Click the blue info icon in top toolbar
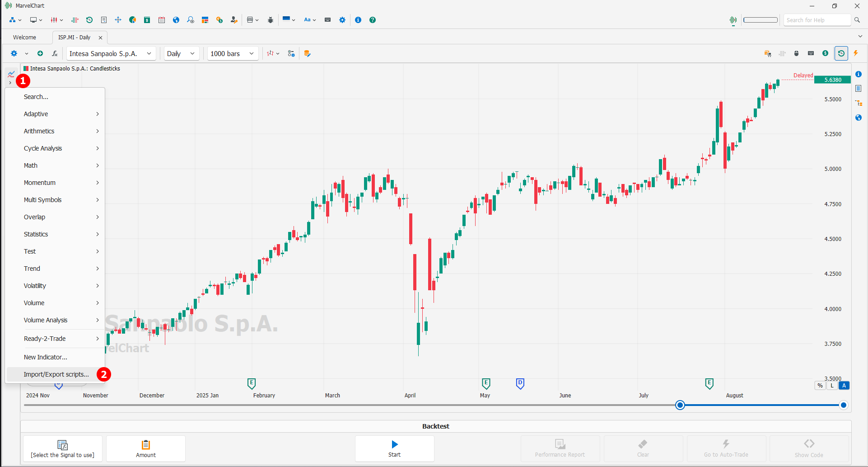Image resolution: width=868 pixels, height=467 pixels. pos(358,20)
